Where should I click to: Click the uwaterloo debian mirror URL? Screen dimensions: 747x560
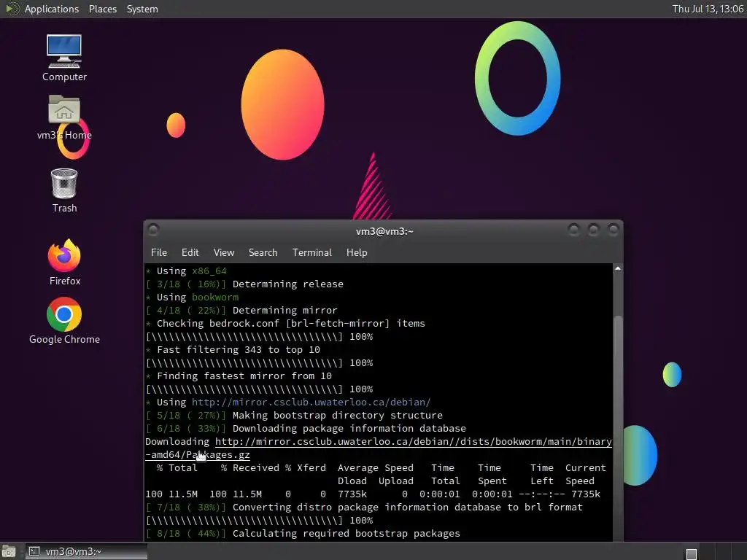[x=311, y=402]
